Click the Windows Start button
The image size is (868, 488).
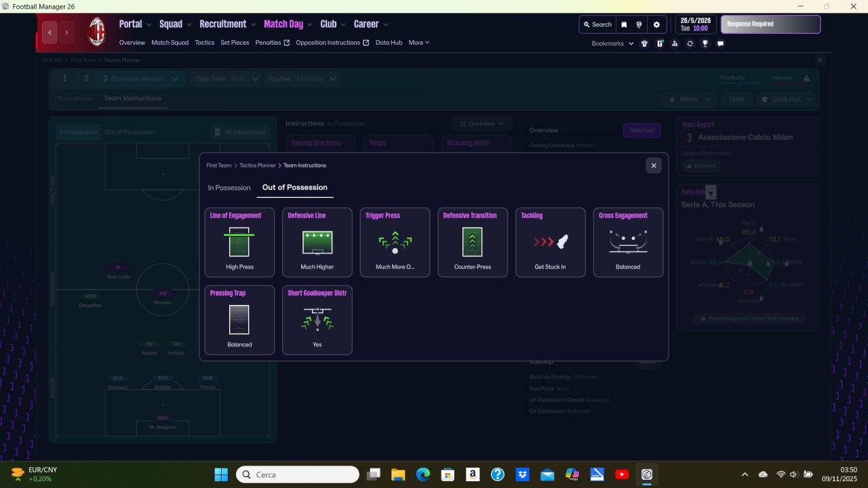pos(221,474)
